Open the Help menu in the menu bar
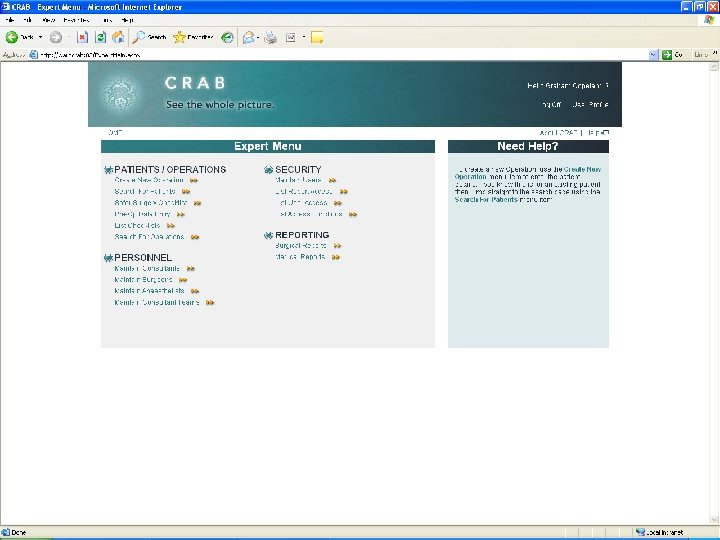 [127, 20]
